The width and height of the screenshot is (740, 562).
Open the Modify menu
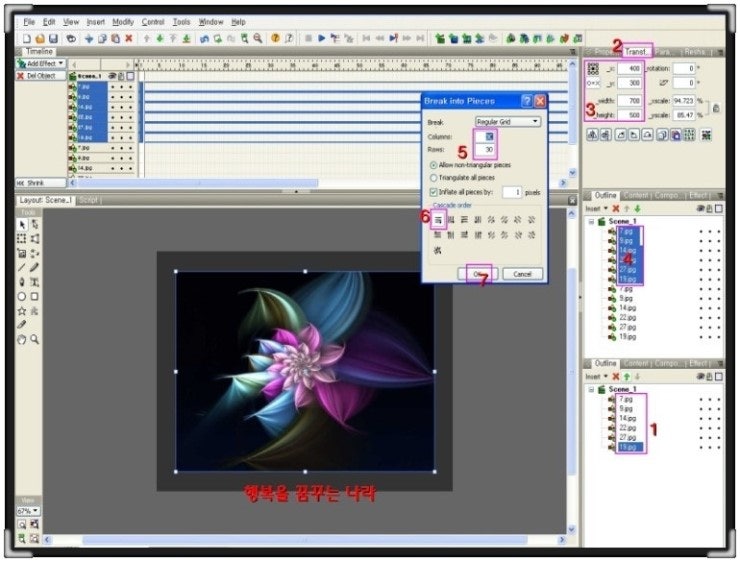click(x=123, y=22)
